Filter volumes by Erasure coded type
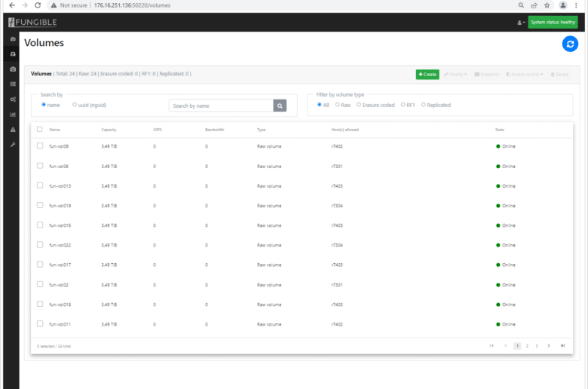This screenshot has height=389, width=588. coord(359,105)
